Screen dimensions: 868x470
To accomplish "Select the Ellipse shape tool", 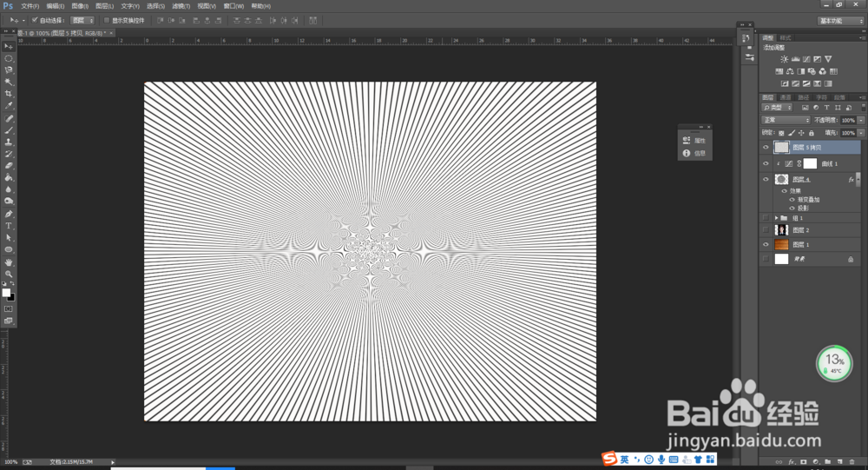I will pyautogui.click(x=9, y=249).
